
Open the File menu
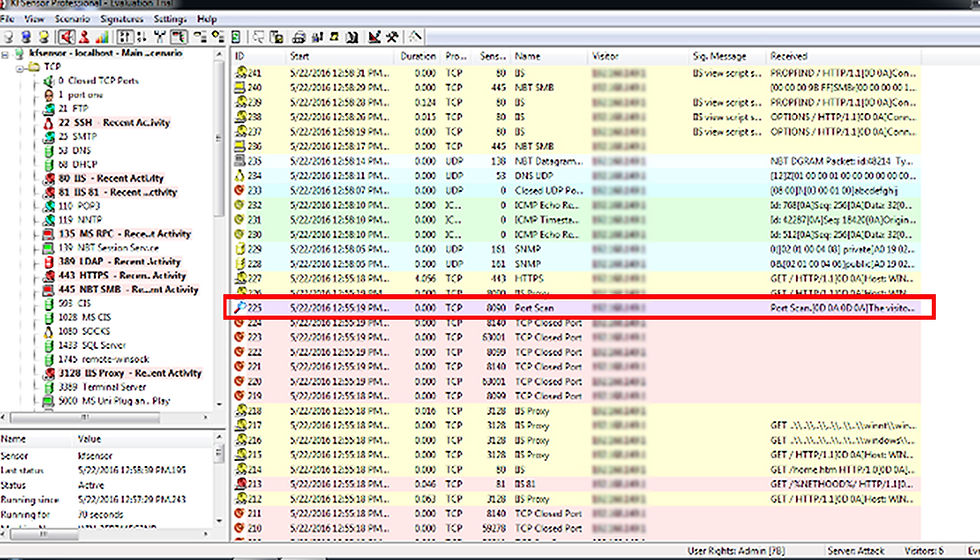click(8, 19)
